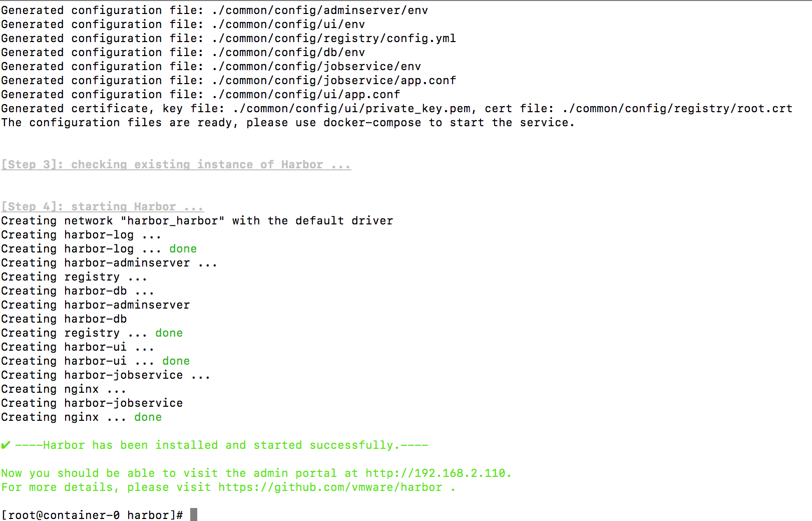Click the [root@container-0 harbor]# prompt text
Viewport: 812px width, 521px height.
[x=92, y=515]
